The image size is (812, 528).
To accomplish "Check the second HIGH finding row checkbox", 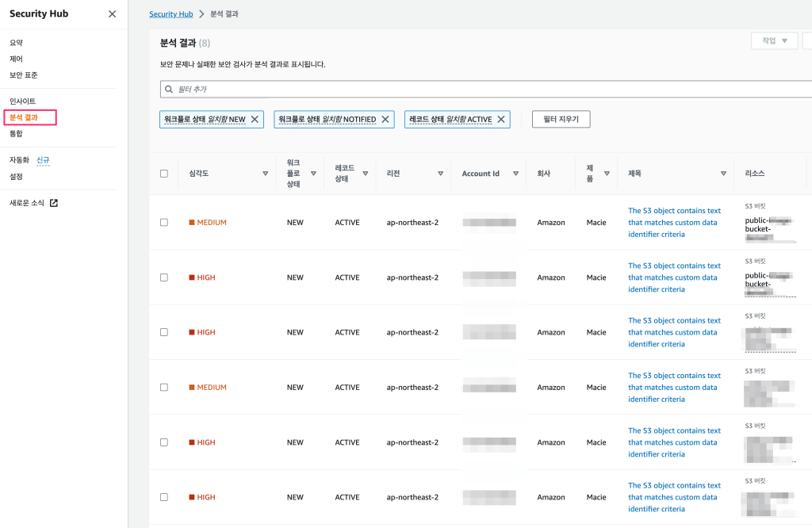I will coord(164,332).
